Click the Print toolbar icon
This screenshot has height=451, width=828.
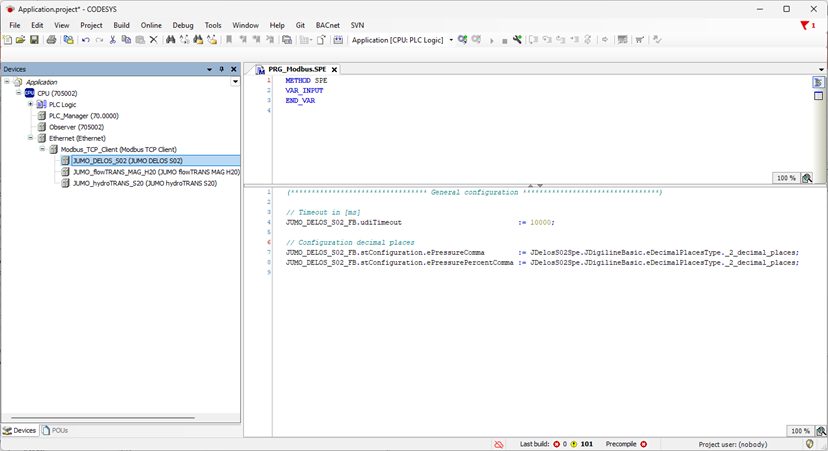[51, 40]
